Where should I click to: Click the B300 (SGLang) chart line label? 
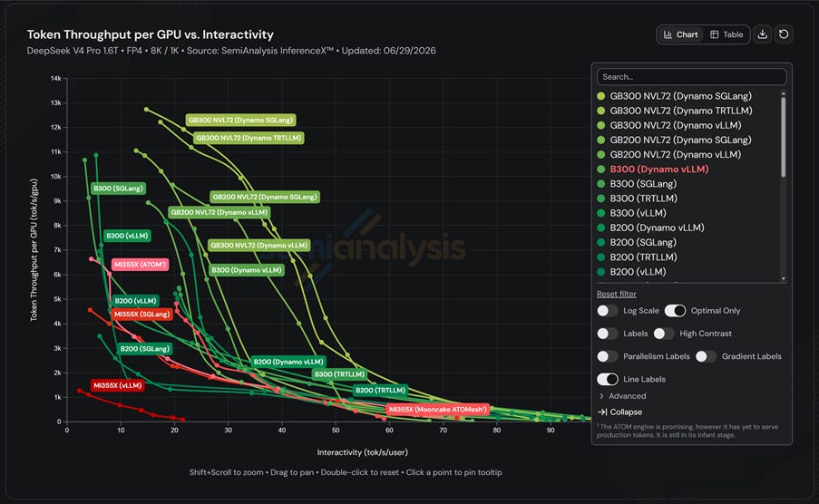click(x=118, y=189)
